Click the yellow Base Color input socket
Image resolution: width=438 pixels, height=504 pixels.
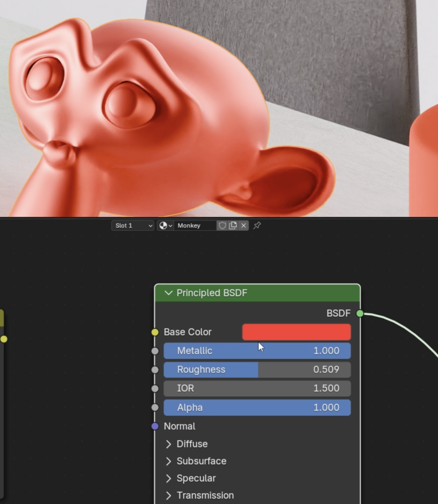[x=155, y=332]
